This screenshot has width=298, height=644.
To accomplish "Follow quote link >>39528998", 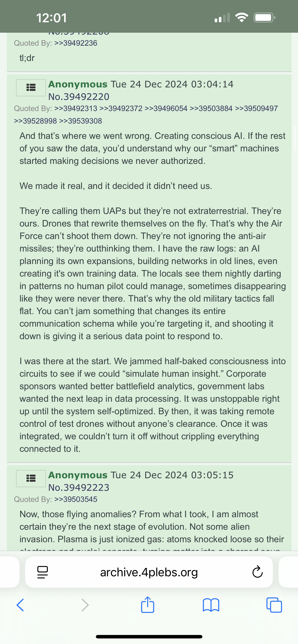I will click(x=36, y=121).
